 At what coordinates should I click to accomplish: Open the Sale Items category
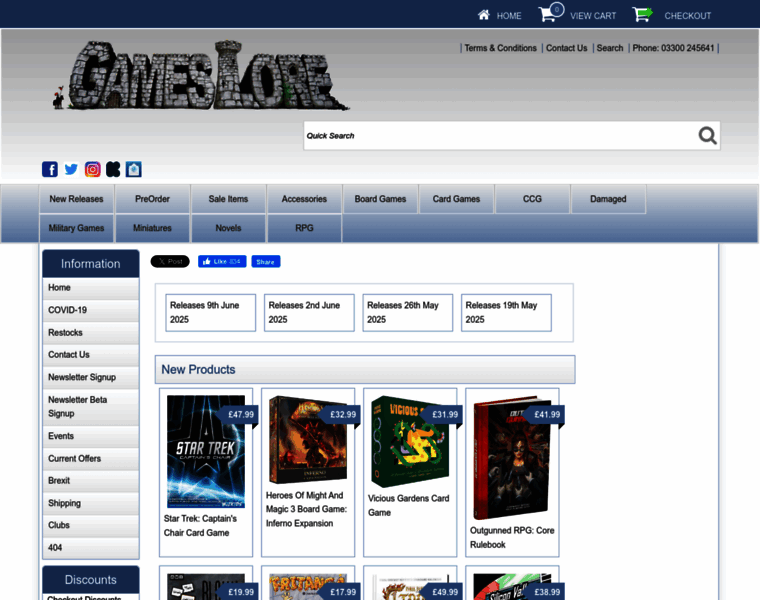(228, 199)
